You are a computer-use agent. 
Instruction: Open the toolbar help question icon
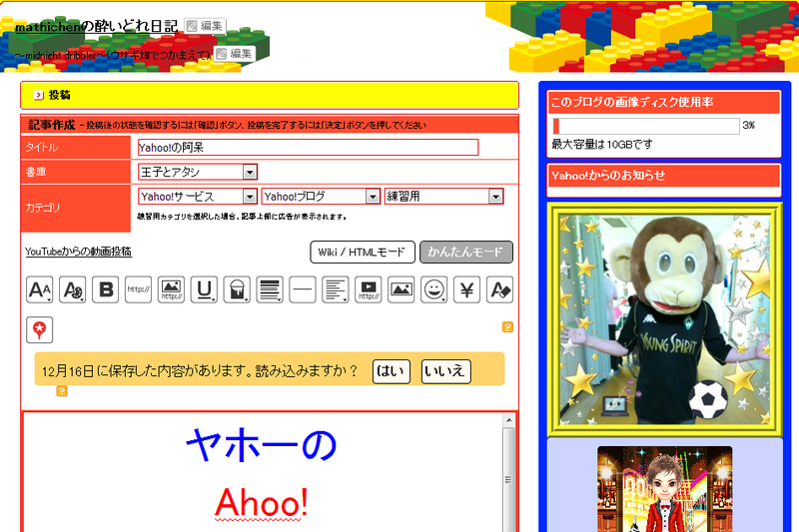[507, 326]
